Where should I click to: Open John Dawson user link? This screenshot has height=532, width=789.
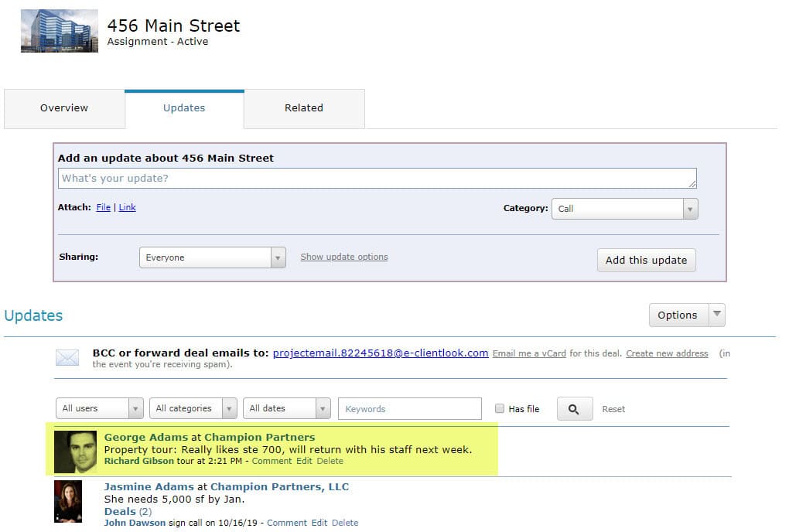(135, 523)
